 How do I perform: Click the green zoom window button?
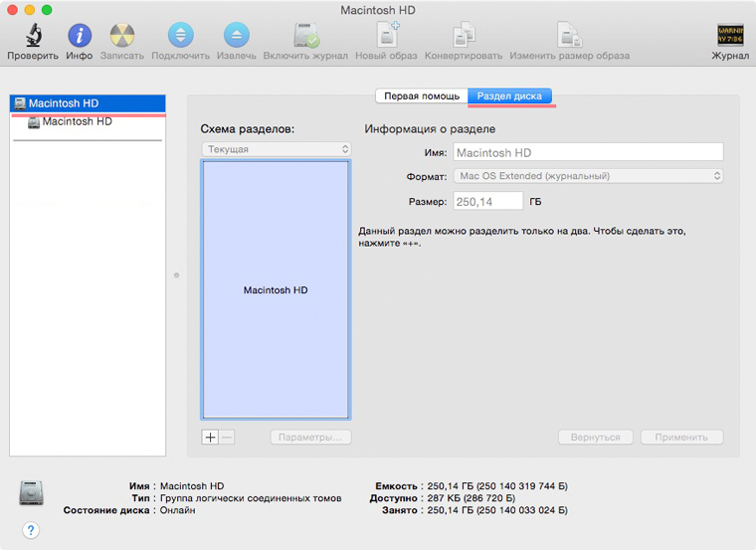pyautogui.click(x=47, y=10)
